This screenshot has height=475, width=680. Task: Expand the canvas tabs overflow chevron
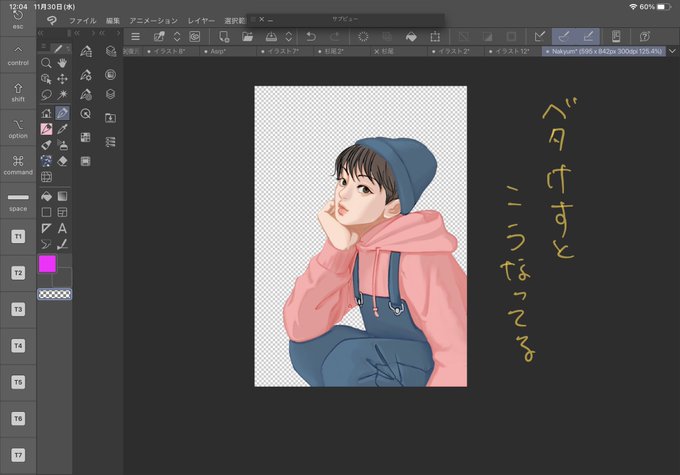coord(672,51)
